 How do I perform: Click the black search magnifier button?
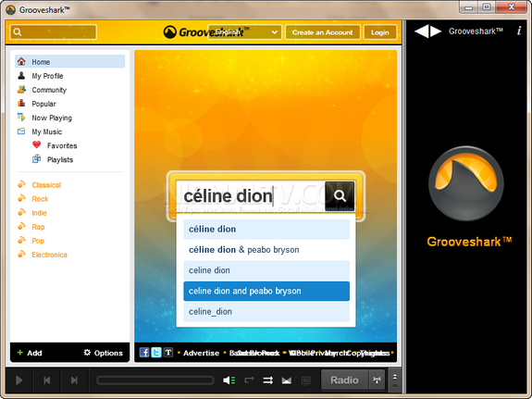coord(340,196)
